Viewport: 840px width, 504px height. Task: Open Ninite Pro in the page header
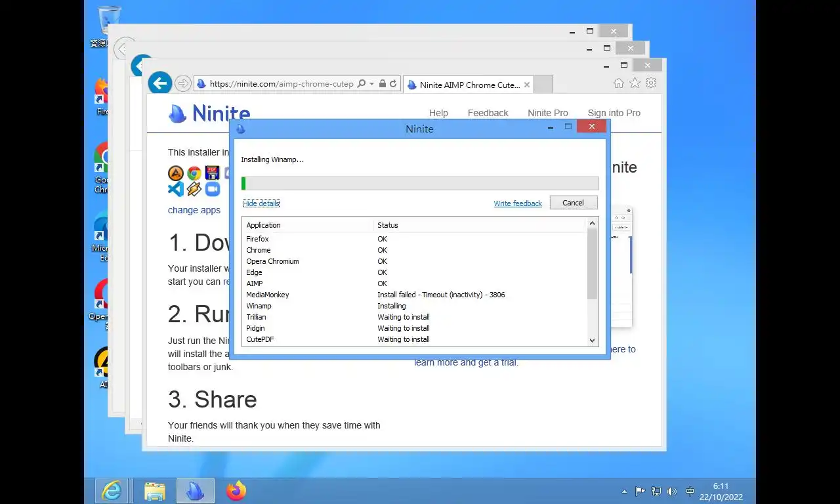pyautogui.click(x=548, y=113)
